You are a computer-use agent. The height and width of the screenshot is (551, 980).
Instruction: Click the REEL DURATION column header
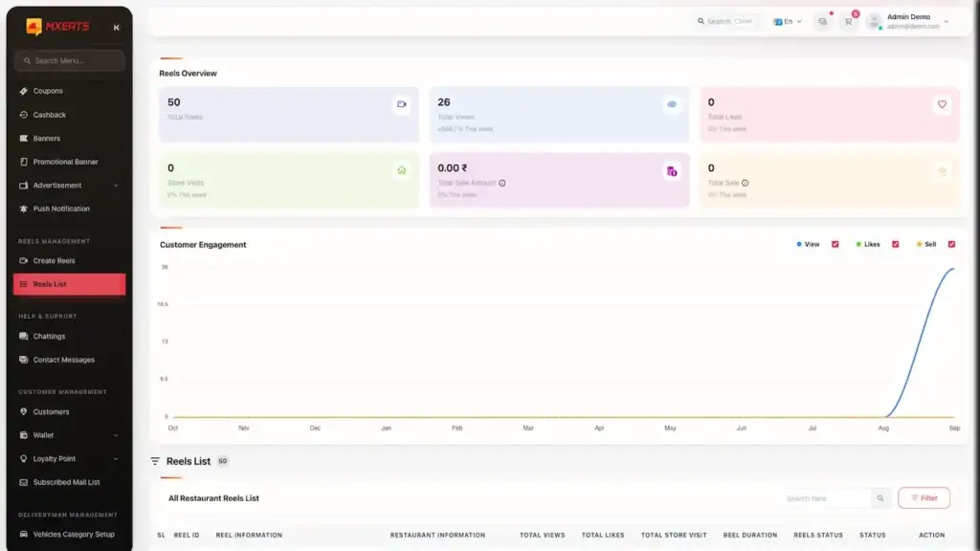[750, 536]
